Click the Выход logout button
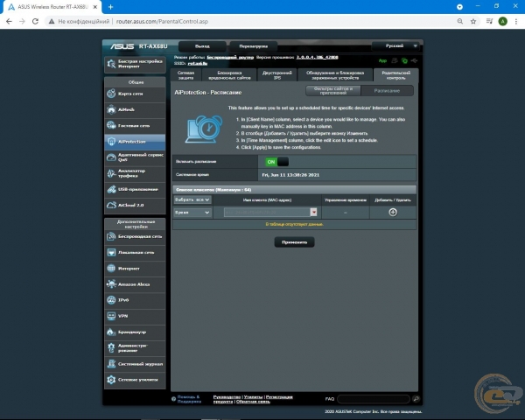The image size is (525, 420). pos(202,46)
